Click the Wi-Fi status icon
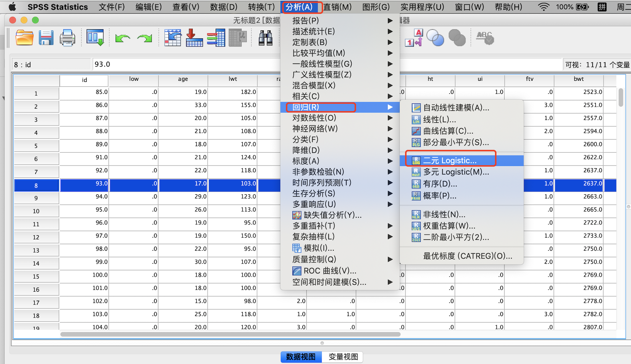Screen dimensions: 631x364 pos(544,7)
